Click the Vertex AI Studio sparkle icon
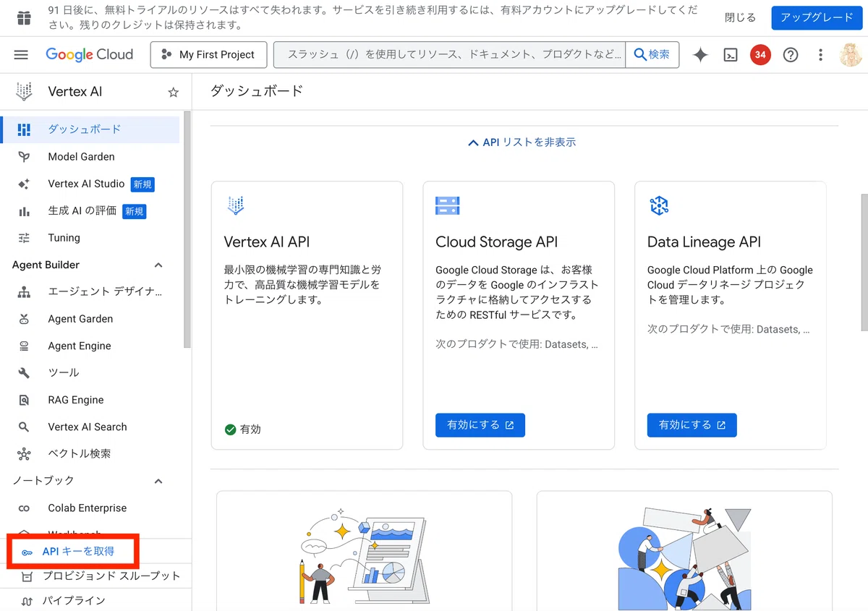Image resolution: width=868 pixels, height=611 pixels. 24,184
